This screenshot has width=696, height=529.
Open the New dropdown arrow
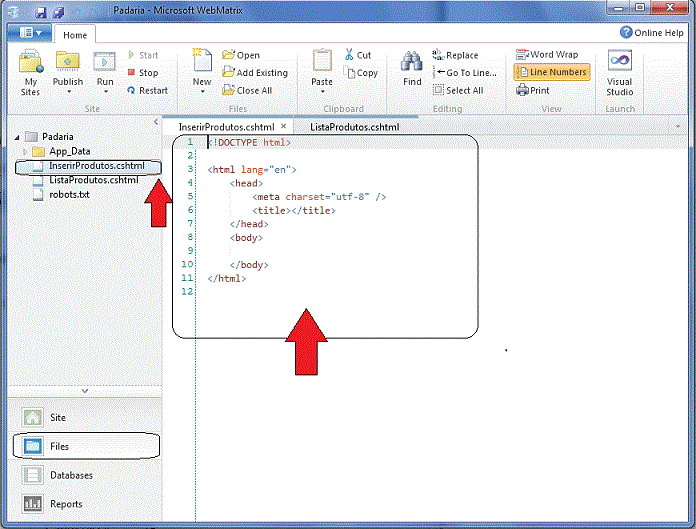click(x=202, y=92)
